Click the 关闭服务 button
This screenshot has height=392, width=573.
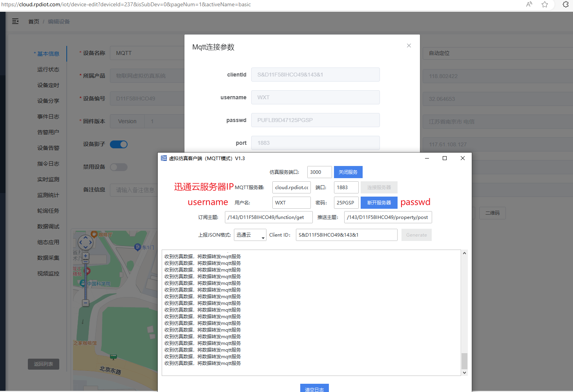[348, 172]
